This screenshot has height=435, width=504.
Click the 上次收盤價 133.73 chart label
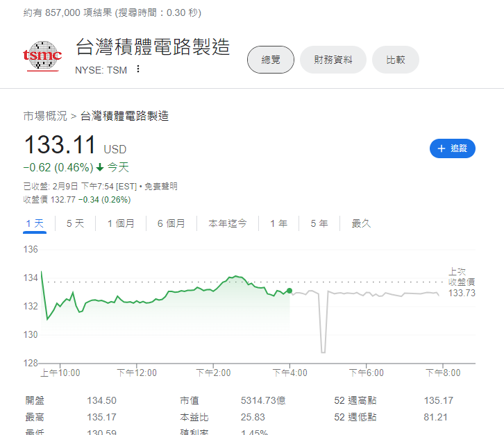click(462, 282)
